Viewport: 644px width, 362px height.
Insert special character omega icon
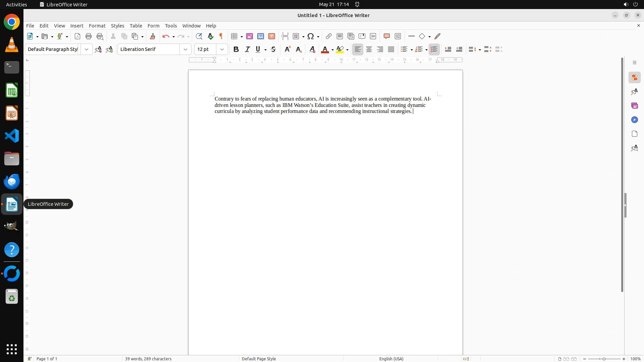click(x=311, y=36)
